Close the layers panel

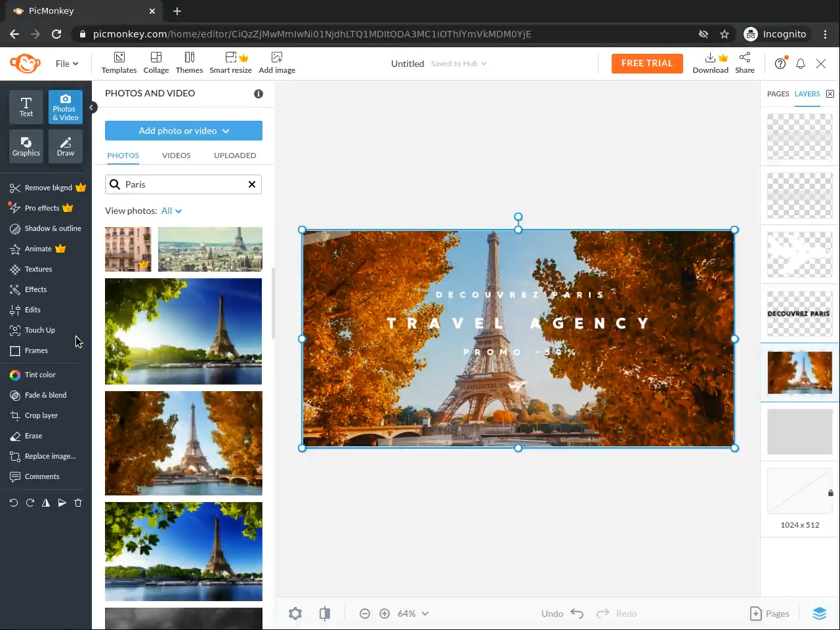coord(830,94)
